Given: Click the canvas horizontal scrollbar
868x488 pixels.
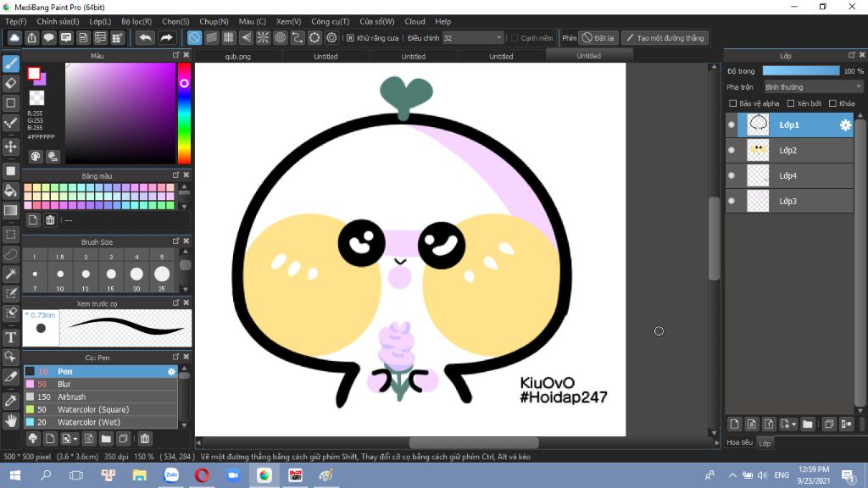Looking at the screenshot, I should [473, 442].
